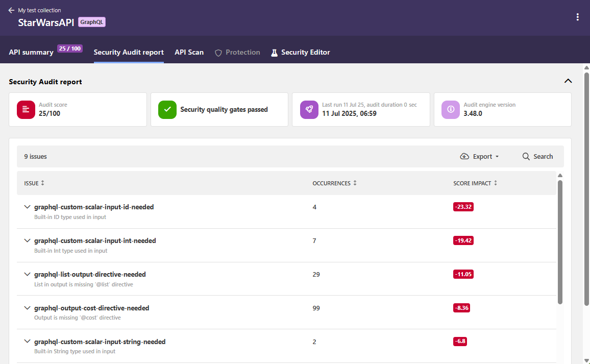Click the issues table vertical scrollbar
Image resolution: width=590 pixels, height=364 pixels.
[x=560, y=240]
